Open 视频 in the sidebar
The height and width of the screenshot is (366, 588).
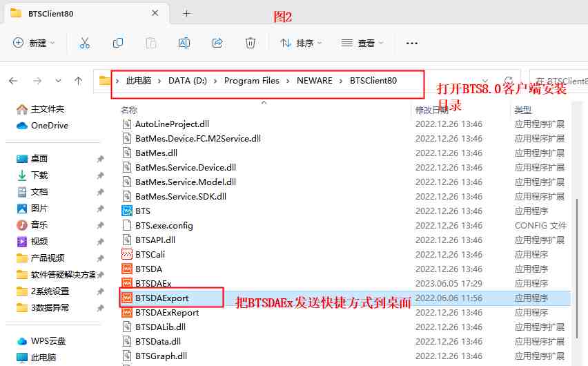32,242
